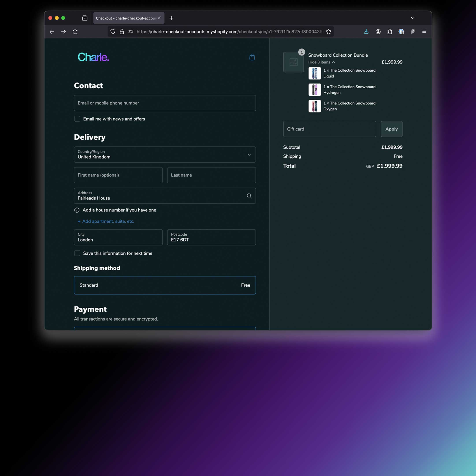476x476 pixels.
Task: Enable Email me with news and offers
Action: (x=77, y=119)
